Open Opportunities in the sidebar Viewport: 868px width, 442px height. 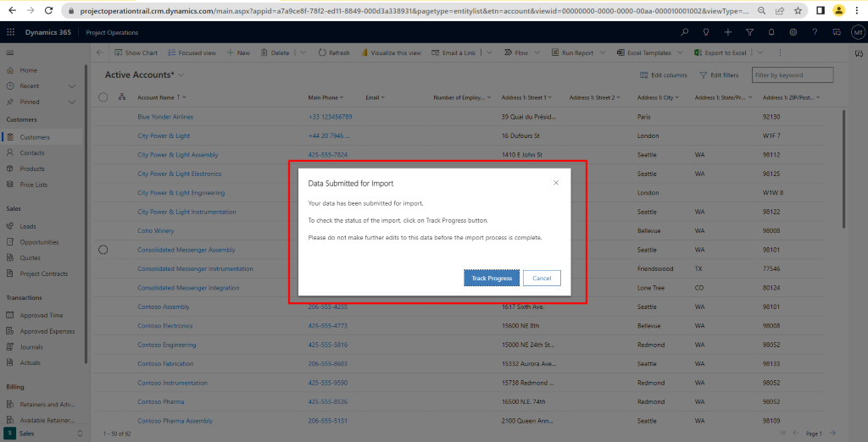pyautogui.click(x=39, y=242)
